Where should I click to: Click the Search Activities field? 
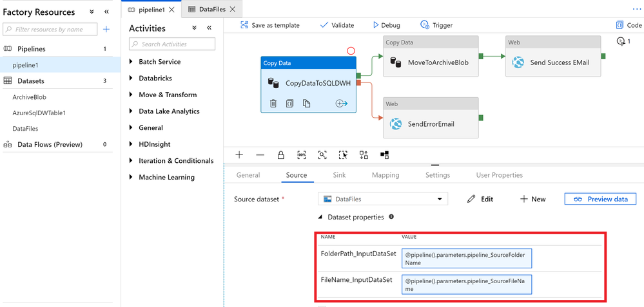(172, 44)
